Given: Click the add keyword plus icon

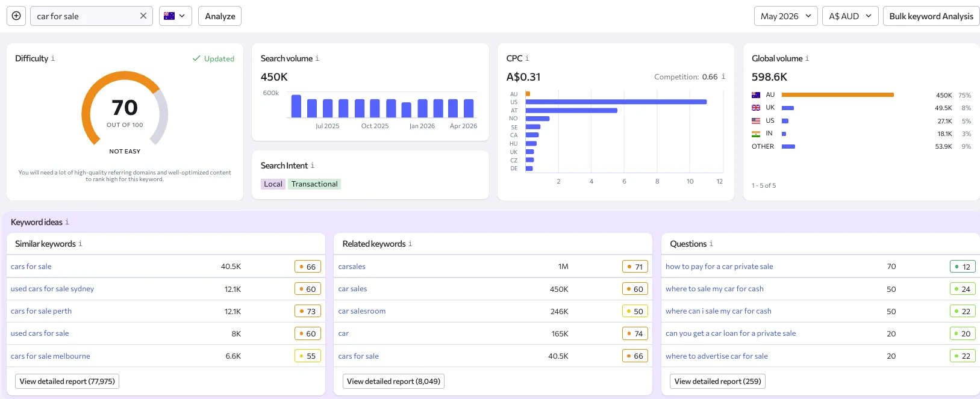Looking at the screenshot, I should click(x=16, y=16).
